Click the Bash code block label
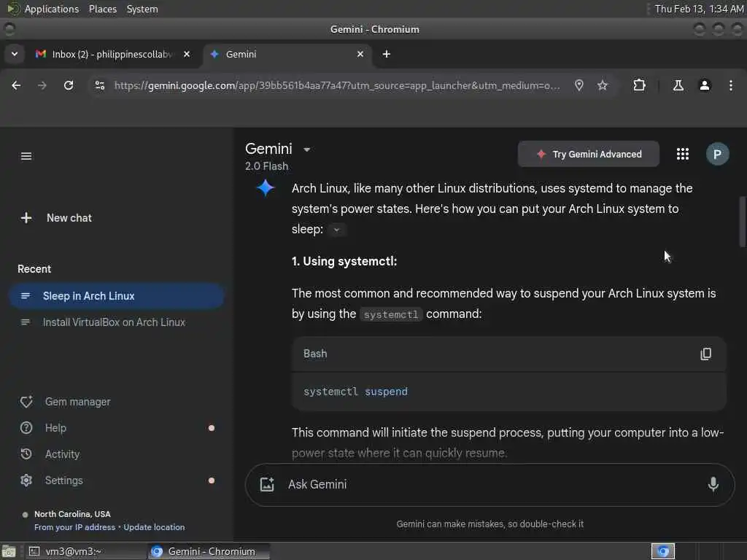 (315, 354)
